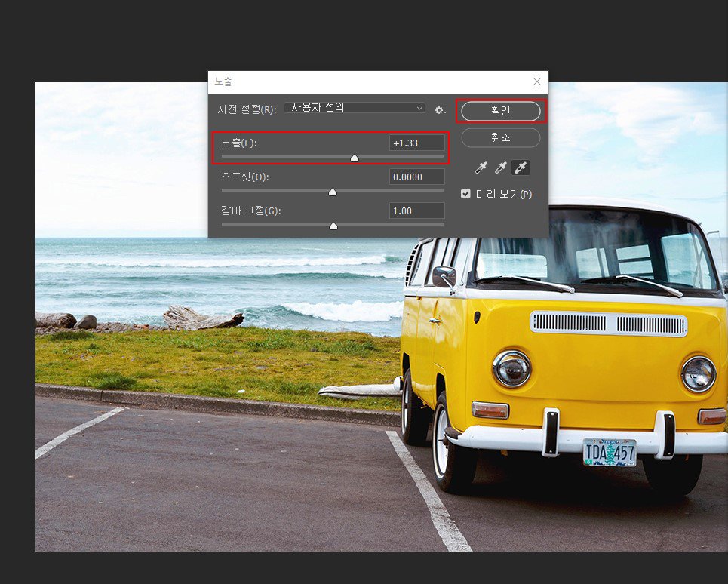Select the black point eyedropper
This screenshot has height=584, width=728.
pos(481,168)
